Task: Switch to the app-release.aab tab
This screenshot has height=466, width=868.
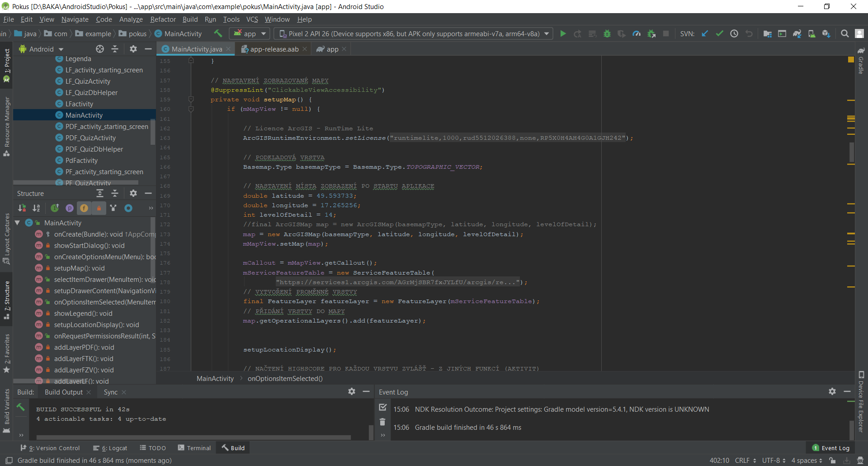Action: tap(274, 49)
